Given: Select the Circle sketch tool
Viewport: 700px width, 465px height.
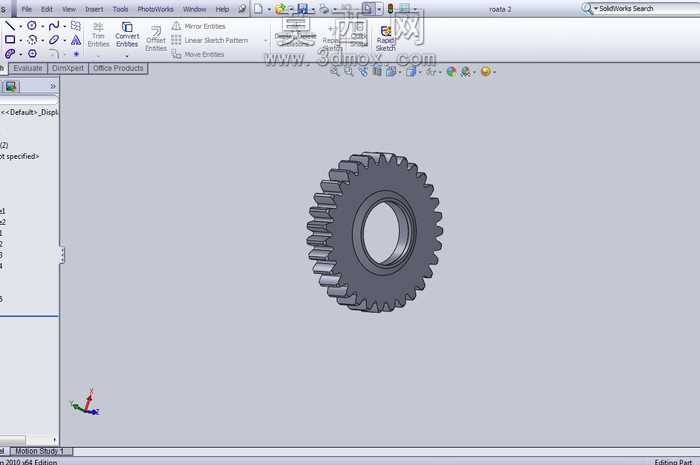Looking at the screenshot, I should tap(32, 26).
